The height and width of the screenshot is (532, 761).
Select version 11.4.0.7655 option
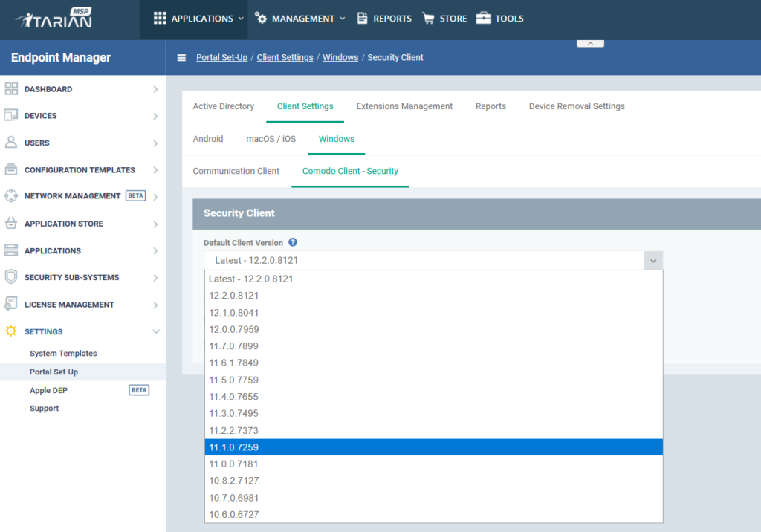(434, 397)
